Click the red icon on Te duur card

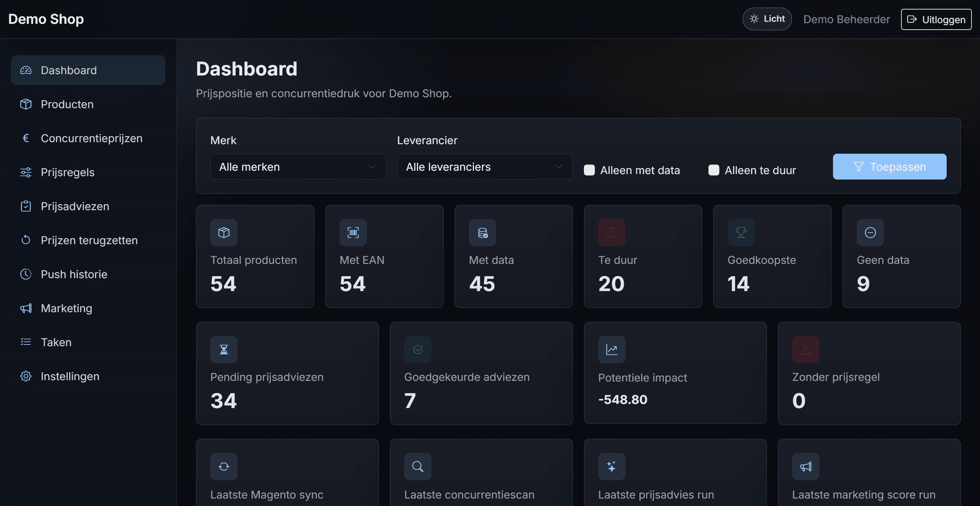612,232
